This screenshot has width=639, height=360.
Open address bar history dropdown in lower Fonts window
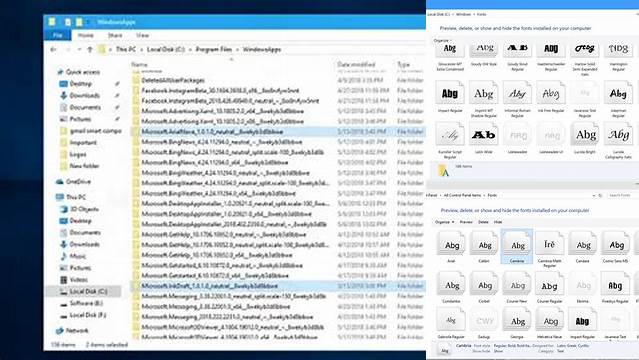[593, 196]
